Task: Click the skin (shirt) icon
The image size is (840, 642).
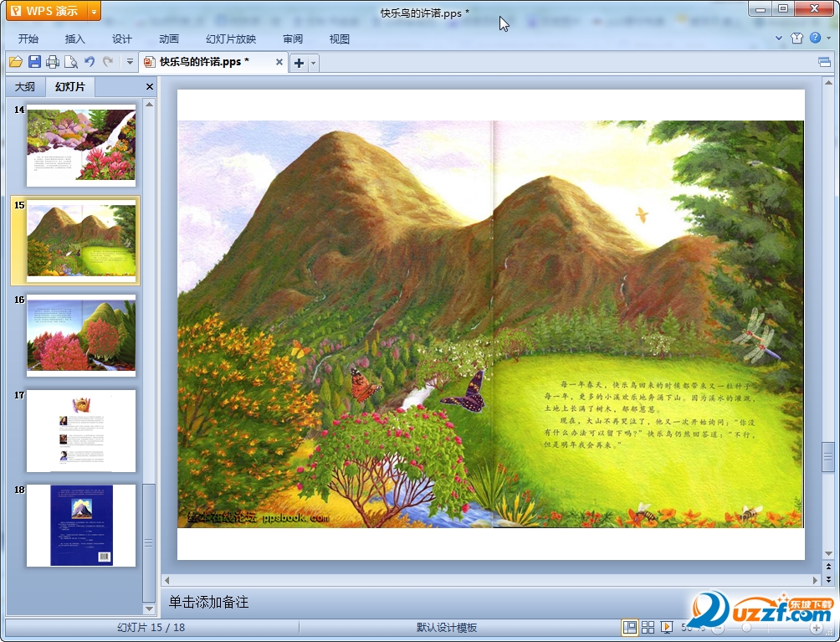Action: pos(796,39)
